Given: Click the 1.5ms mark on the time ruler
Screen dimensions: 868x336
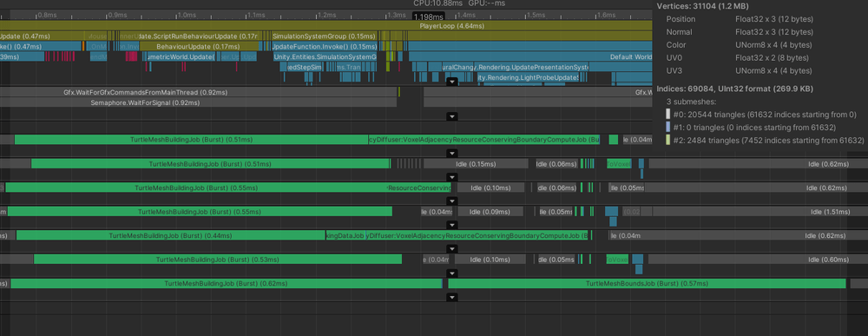Looking at the screenshot, I should [536, 15].
